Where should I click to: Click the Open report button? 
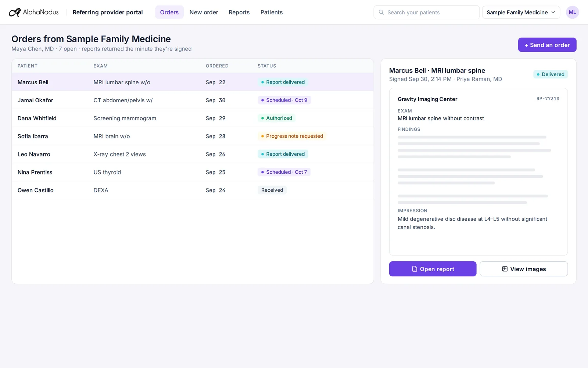pos(433,269)
